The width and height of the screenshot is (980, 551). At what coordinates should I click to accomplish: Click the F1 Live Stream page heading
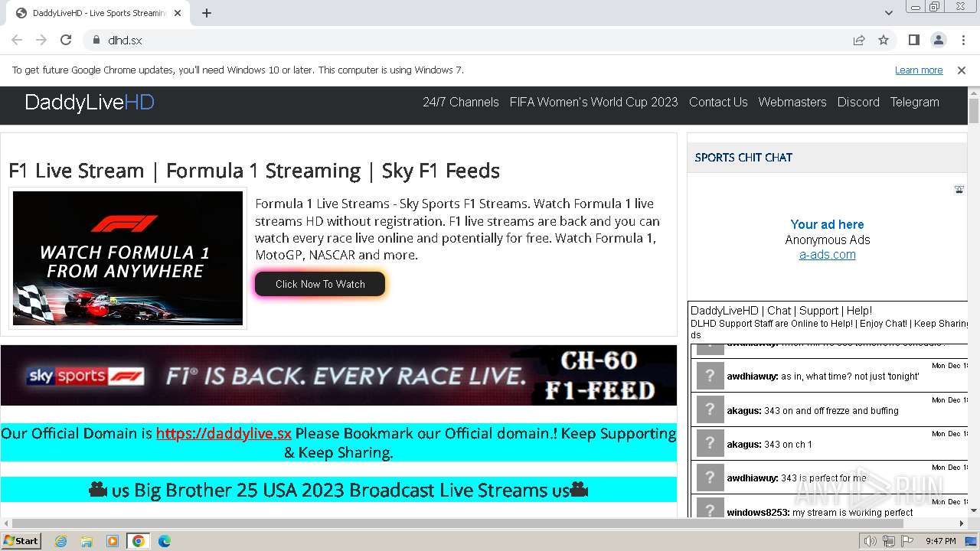point(254,171)
